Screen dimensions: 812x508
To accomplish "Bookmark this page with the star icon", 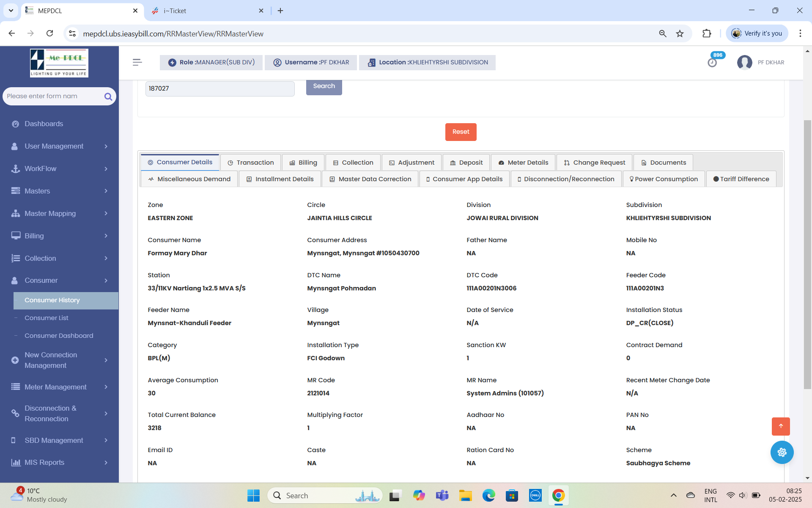I will click(x=680, y=33).
